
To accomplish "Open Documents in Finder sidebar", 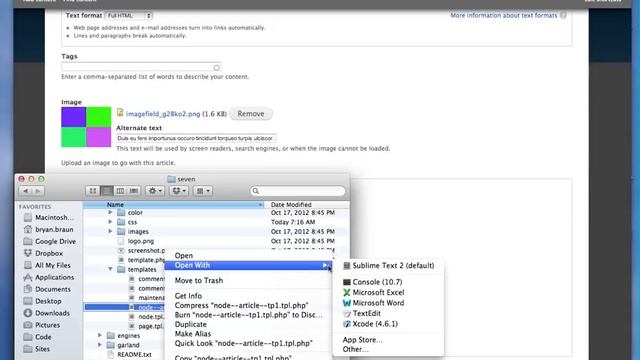I will [47, 289].
